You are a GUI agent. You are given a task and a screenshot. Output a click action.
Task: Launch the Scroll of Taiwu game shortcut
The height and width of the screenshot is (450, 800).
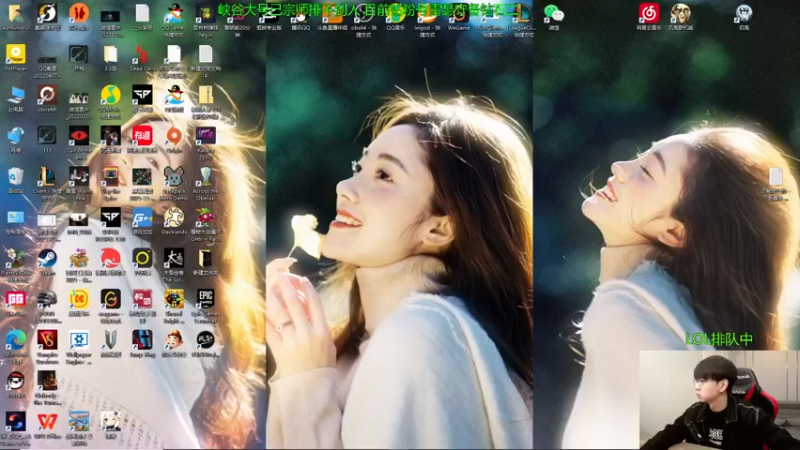tap(174, 259)
